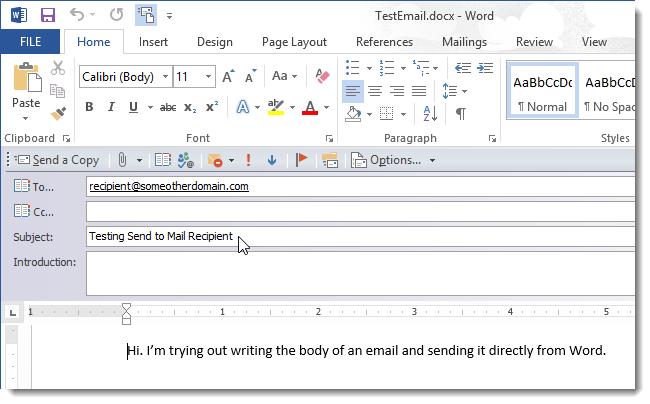Open the FILE tab
The width and height of the screenshot is (650, 404).
pyautogui.click(x=30, y=42)
